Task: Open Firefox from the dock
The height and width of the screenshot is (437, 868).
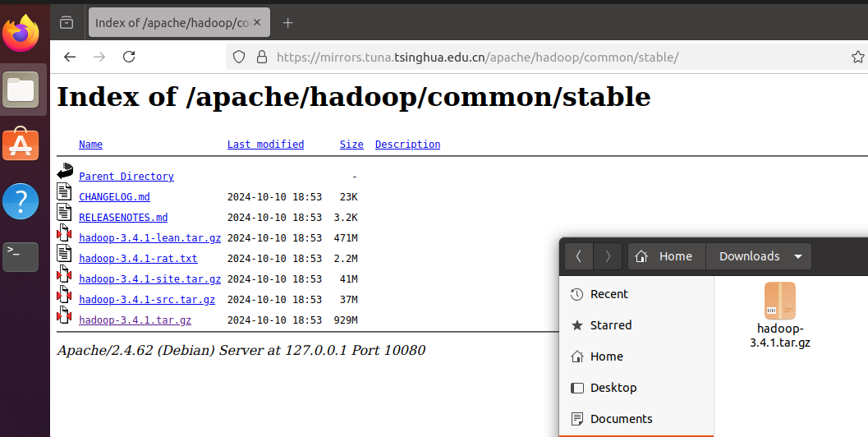Action: 21,33
